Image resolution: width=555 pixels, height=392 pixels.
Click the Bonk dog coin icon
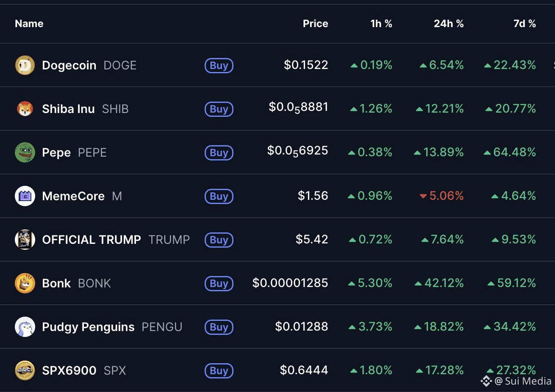pos(25,283)
